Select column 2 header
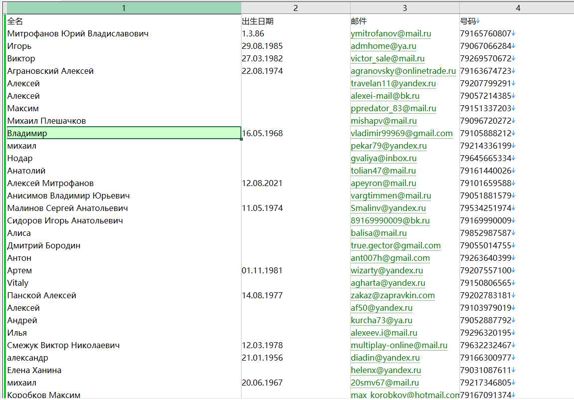574x400 pixels. tap(295, 8)
